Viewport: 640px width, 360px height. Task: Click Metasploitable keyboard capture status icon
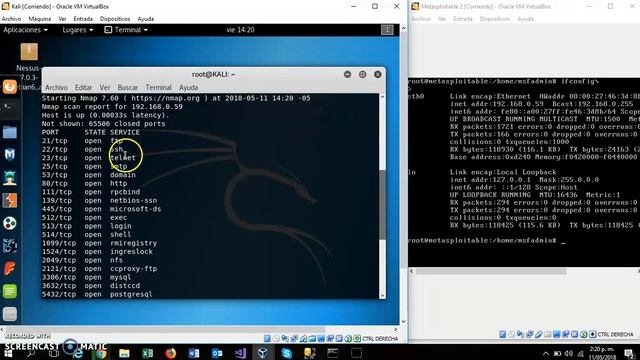point(593,334)
